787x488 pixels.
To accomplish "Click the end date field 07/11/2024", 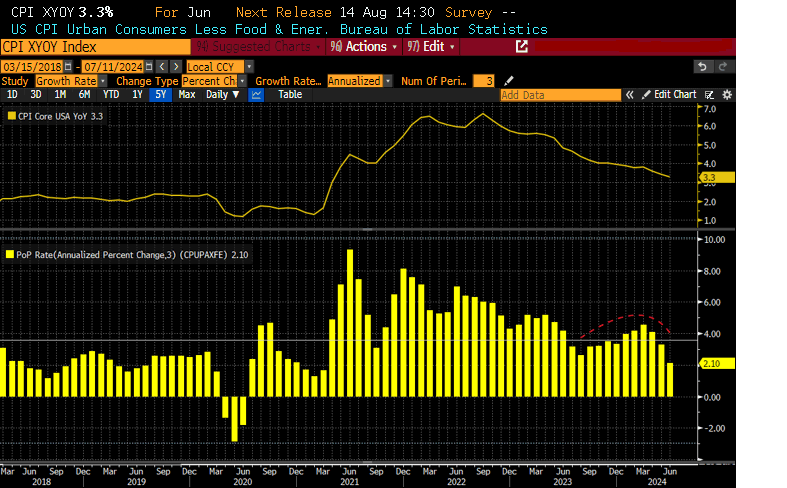I will [113, 67].
